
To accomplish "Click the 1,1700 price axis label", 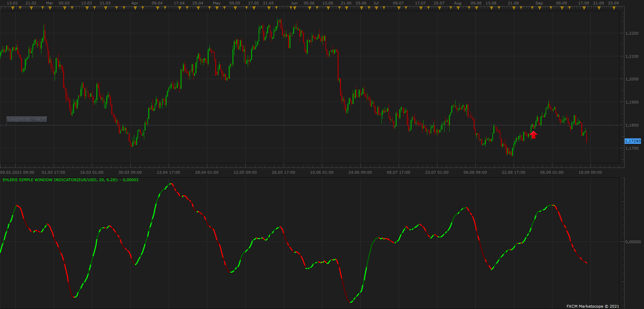I will point(632,148).
